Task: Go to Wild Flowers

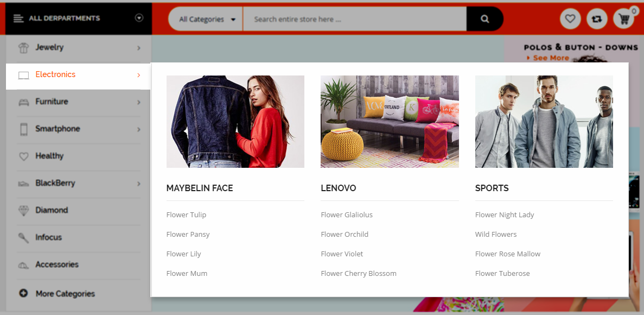Action: pyautogui.click(x=496, y=235)
